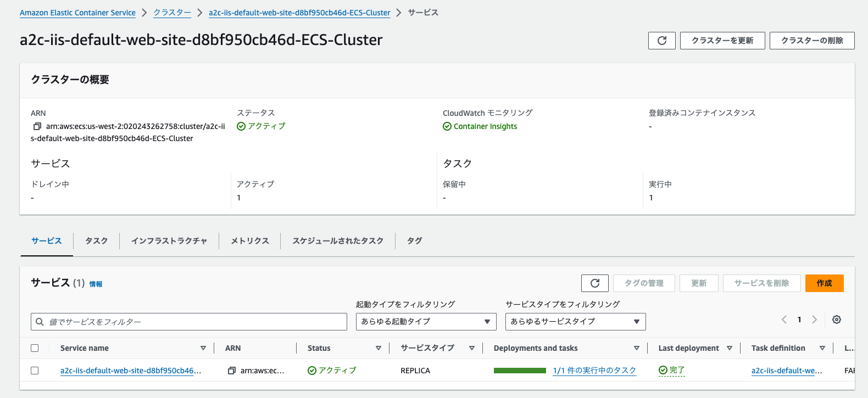Click 更新 button in services panel
This screenshot has height=398, width=868.
pyautogui.click(x=699, y=283)
